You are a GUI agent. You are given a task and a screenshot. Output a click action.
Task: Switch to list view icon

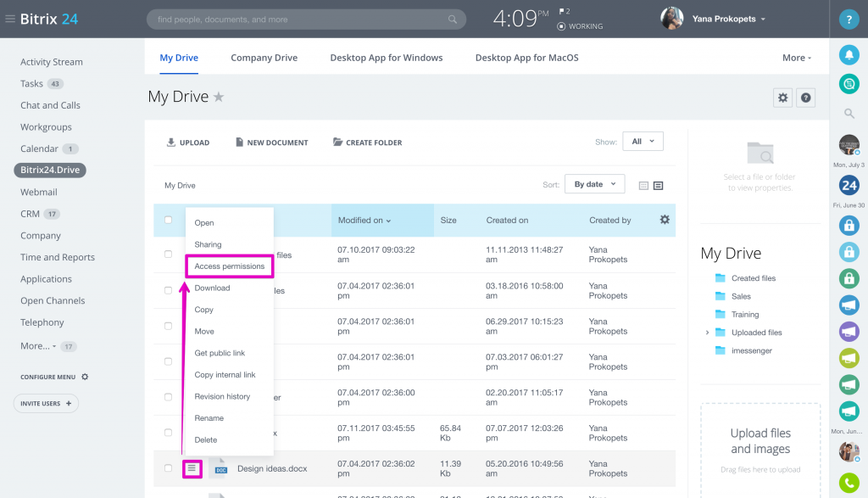pos(658,186)
